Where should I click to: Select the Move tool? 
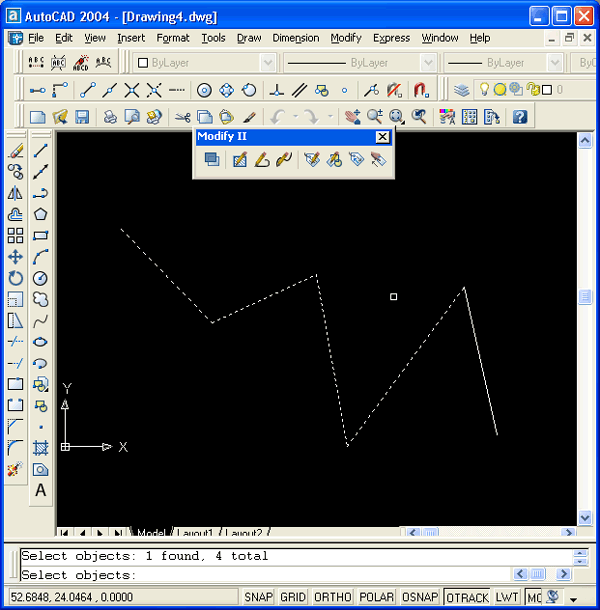[15, 257]
